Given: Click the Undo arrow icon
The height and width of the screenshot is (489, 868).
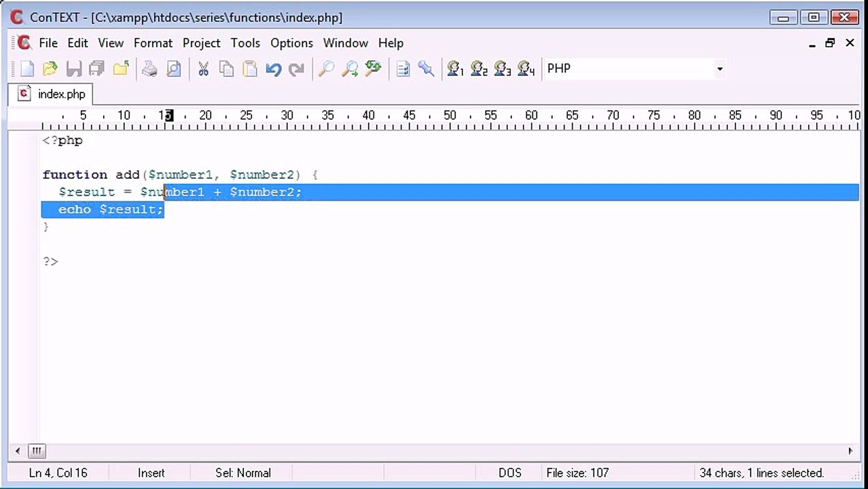Looking at the screenshot, I should [274, 69].
